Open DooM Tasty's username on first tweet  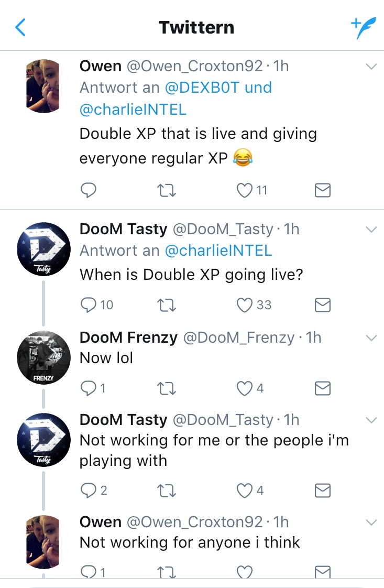(x=124, y=228)
